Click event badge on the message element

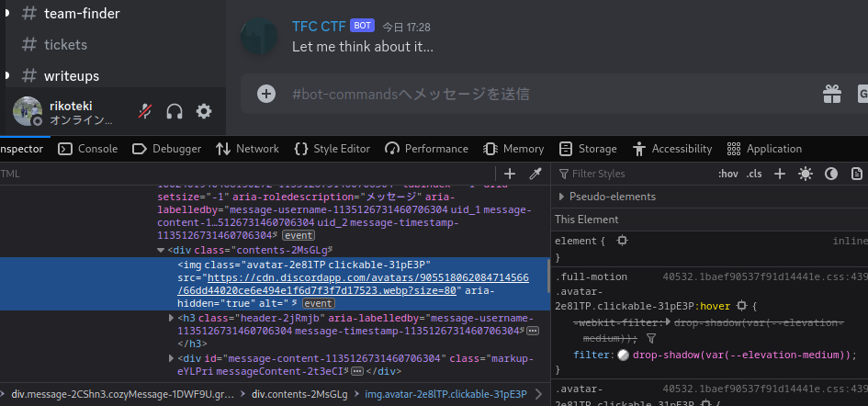(299, 235)
